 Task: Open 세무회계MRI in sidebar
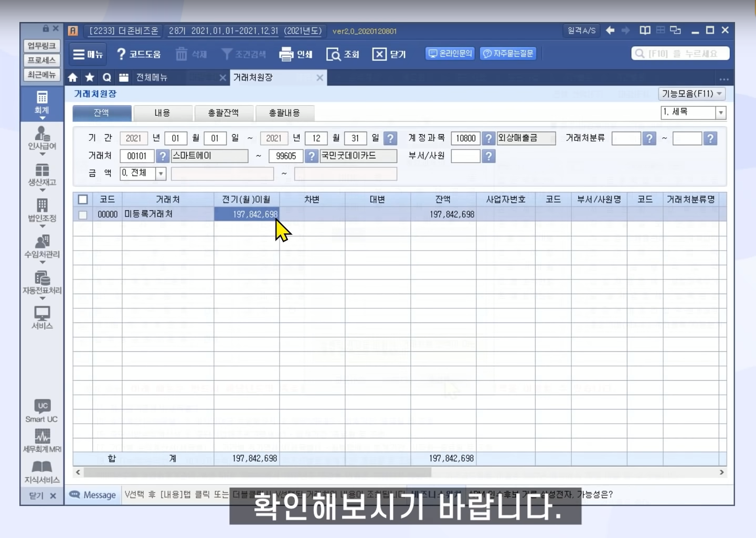(42, 441)
